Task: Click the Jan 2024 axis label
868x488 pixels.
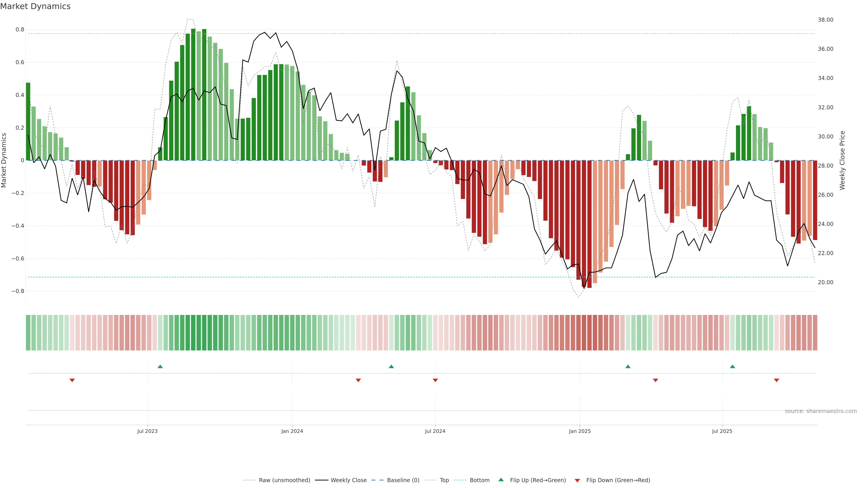Action: pyautogui.click(x=292, y=431)
